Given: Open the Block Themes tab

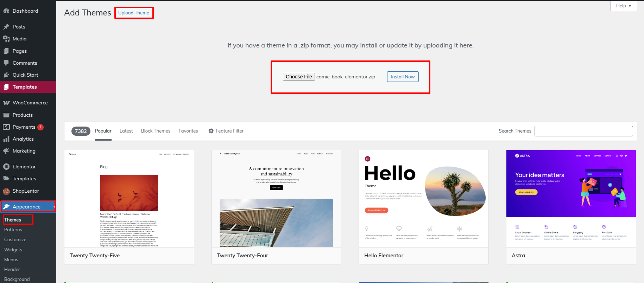Looking at the screenshot, I should coord(156,131).
